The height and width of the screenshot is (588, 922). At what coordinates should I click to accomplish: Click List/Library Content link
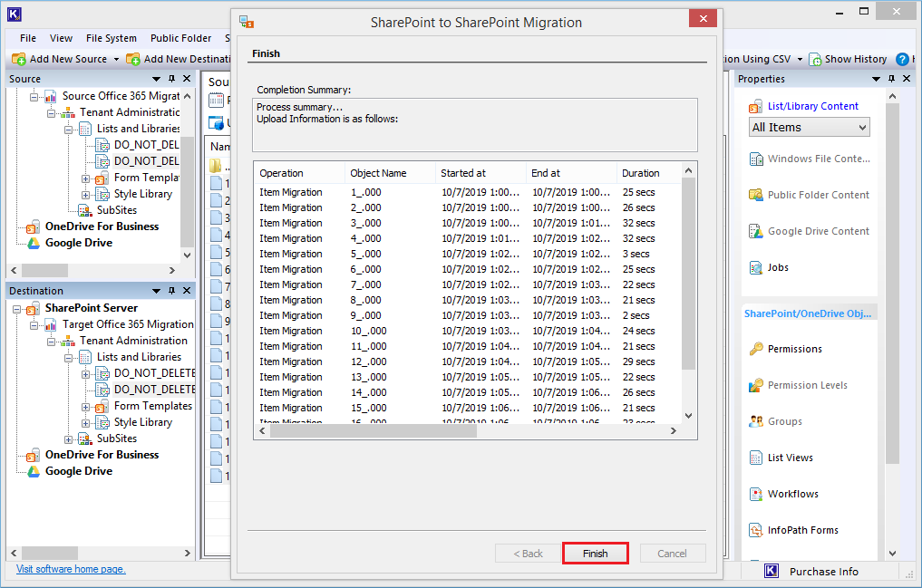(x=812, y=106)
